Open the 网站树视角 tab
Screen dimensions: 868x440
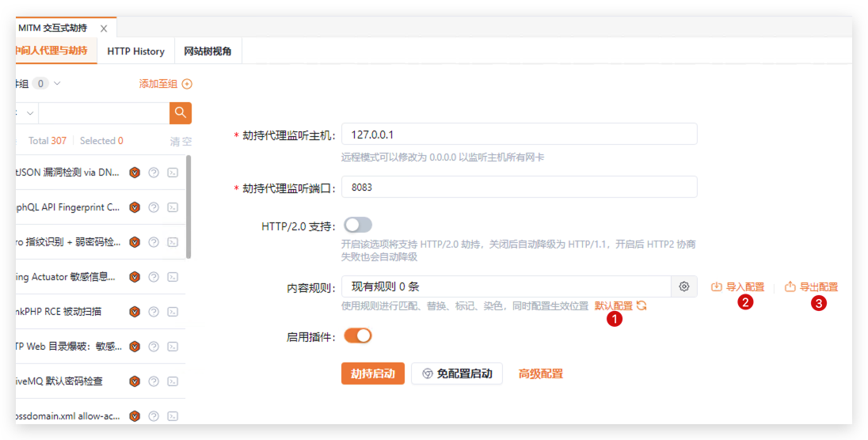pos(207,51)
